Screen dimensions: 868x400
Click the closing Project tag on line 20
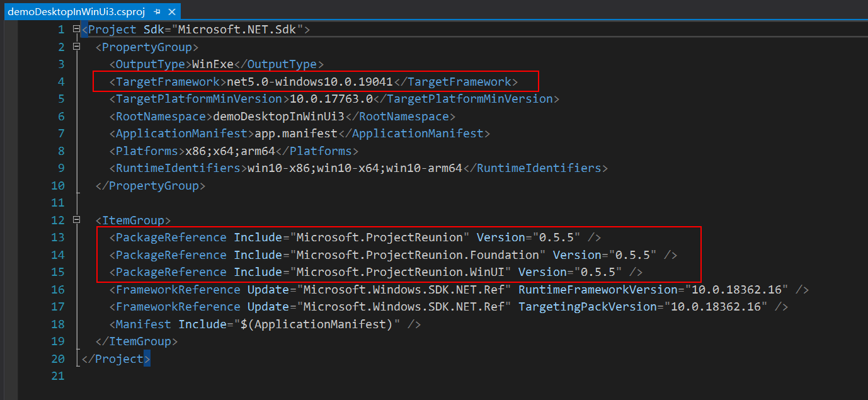click(x=116, y=359)
